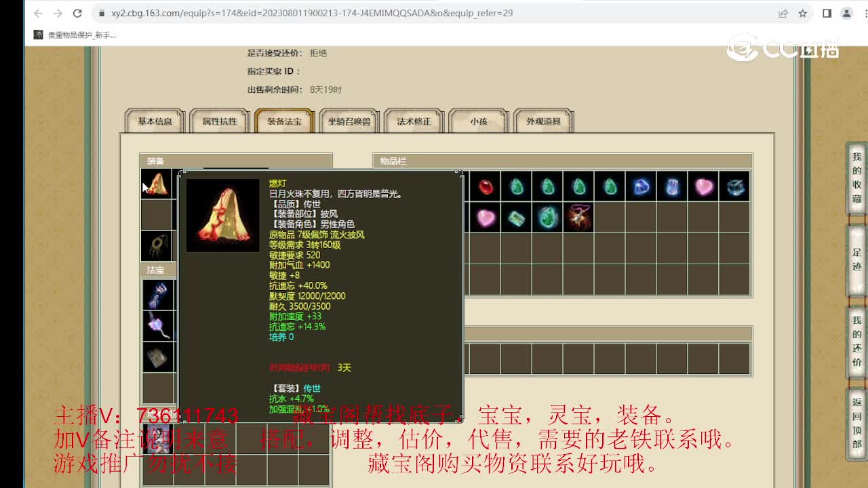
Task: Click the 抗遗忘 +14.3% stat
Action: click(x=297, y=327)
